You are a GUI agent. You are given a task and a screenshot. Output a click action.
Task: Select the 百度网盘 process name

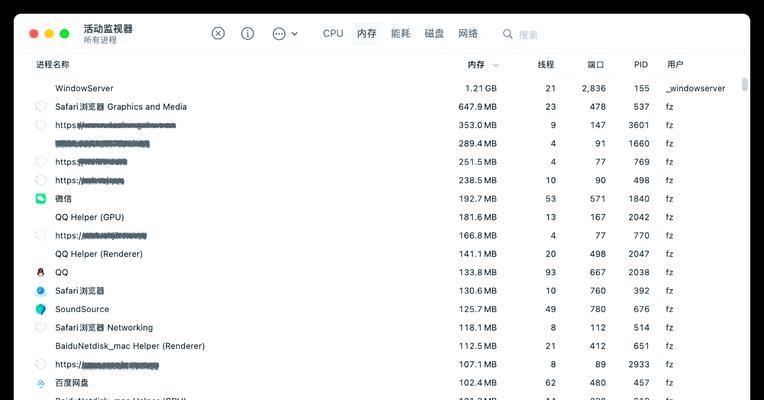point(72,383)
